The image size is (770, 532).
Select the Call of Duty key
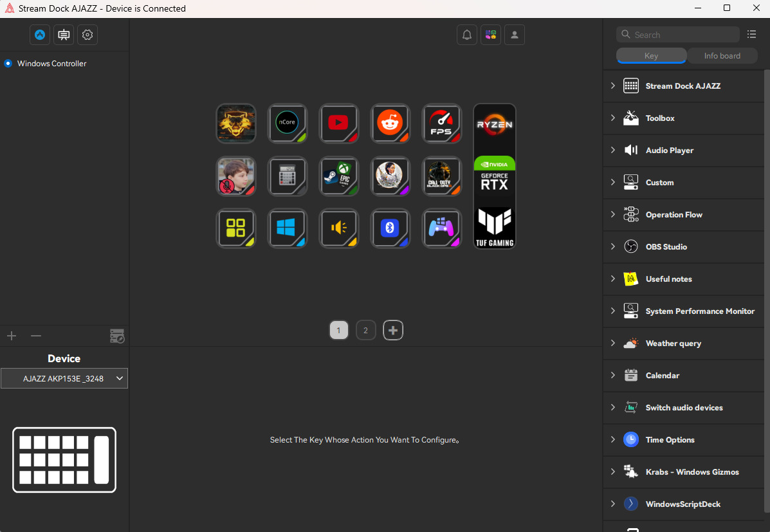point(442,176)
